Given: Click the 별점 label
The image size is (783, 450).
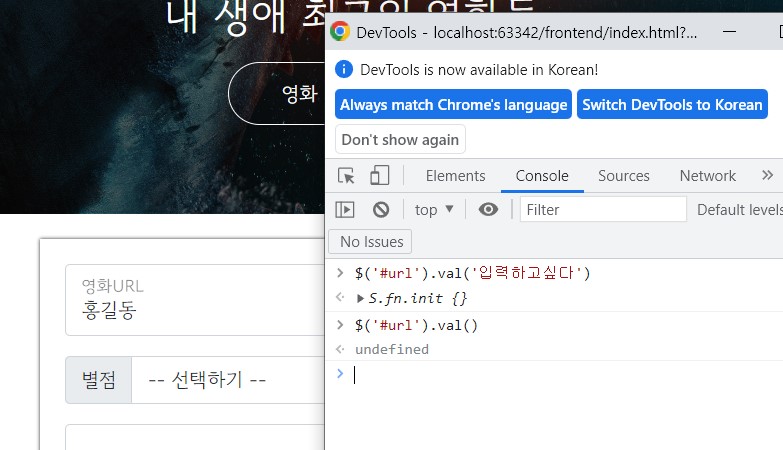Looking at the screenshot, I should 99,380.
